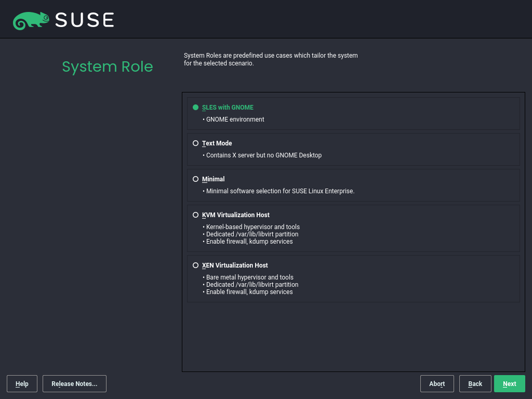Click the System Role page heading
This screenshot has height=399, width=532.
click(108, 66)
